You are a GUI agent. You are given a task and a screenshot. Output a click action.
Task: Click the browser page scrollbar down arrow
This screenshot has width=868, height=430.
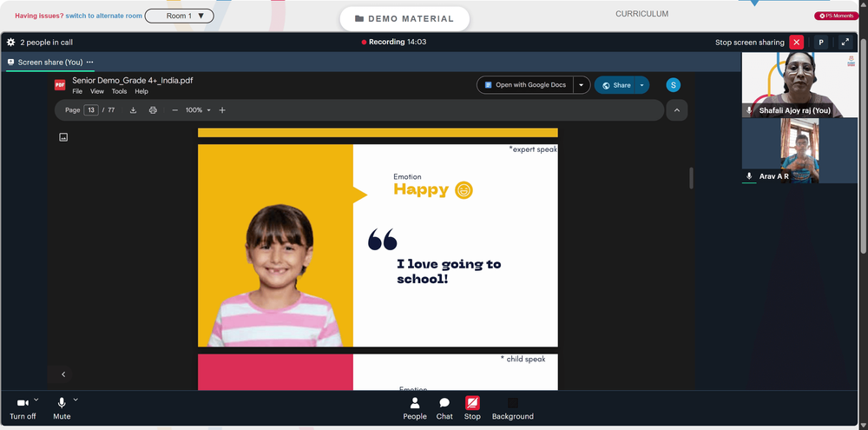coord(863,425)
